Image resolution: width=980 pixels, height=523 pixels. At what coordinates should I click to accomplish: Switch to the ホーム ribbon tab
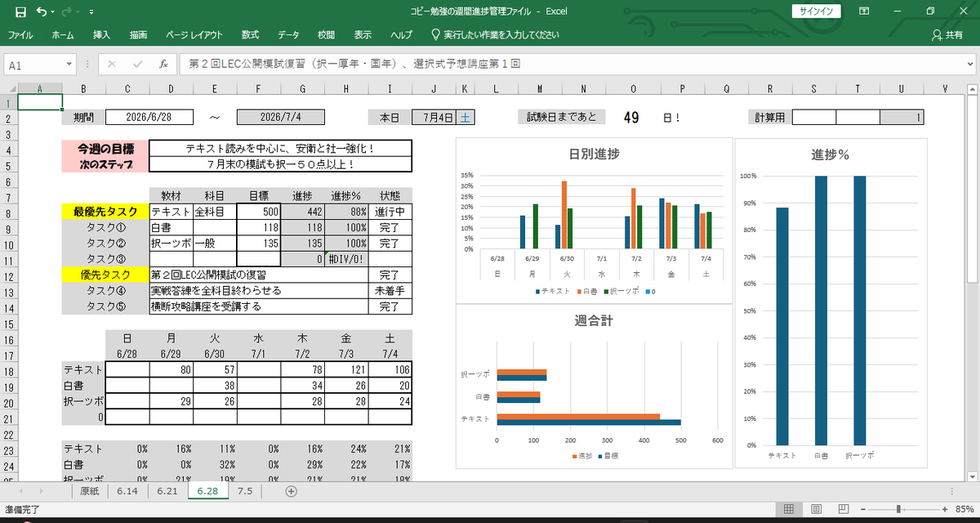63,35
